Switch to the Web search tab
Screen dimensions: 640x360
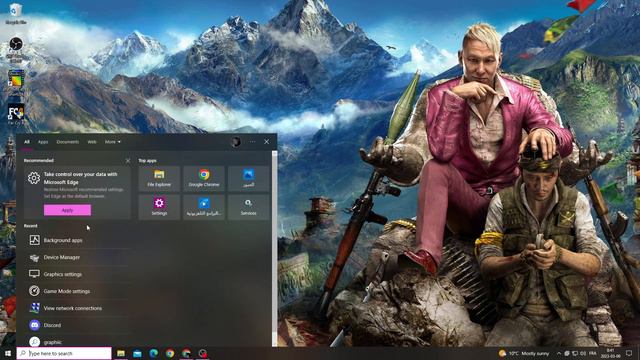[x=92, y=142]
